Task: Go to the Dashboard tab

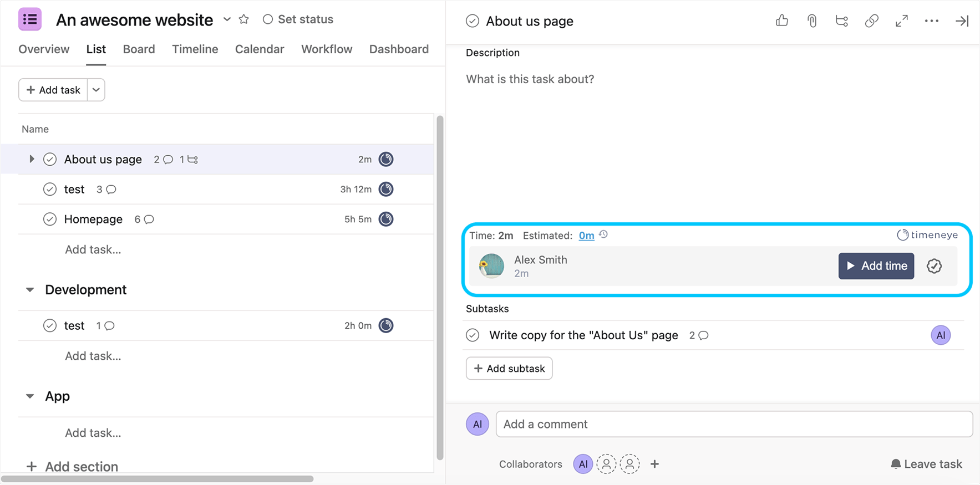Action: (399, 49)
